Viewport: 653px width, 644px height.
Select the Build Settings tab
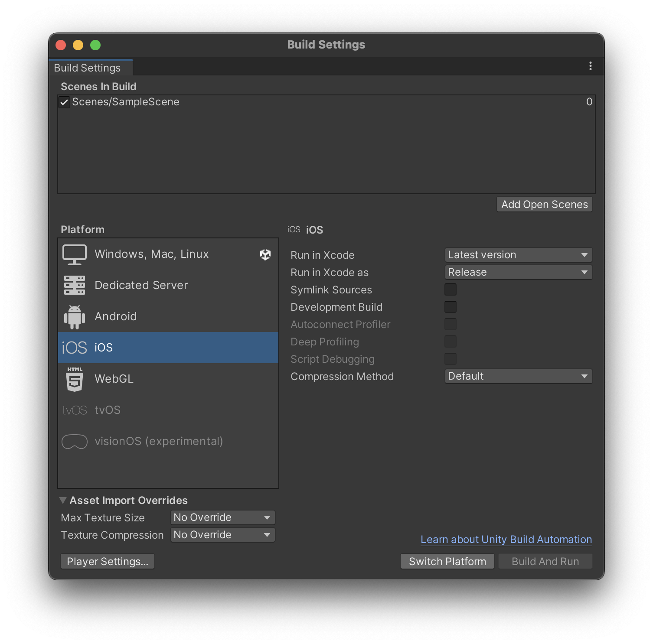[x=90, y=68]
